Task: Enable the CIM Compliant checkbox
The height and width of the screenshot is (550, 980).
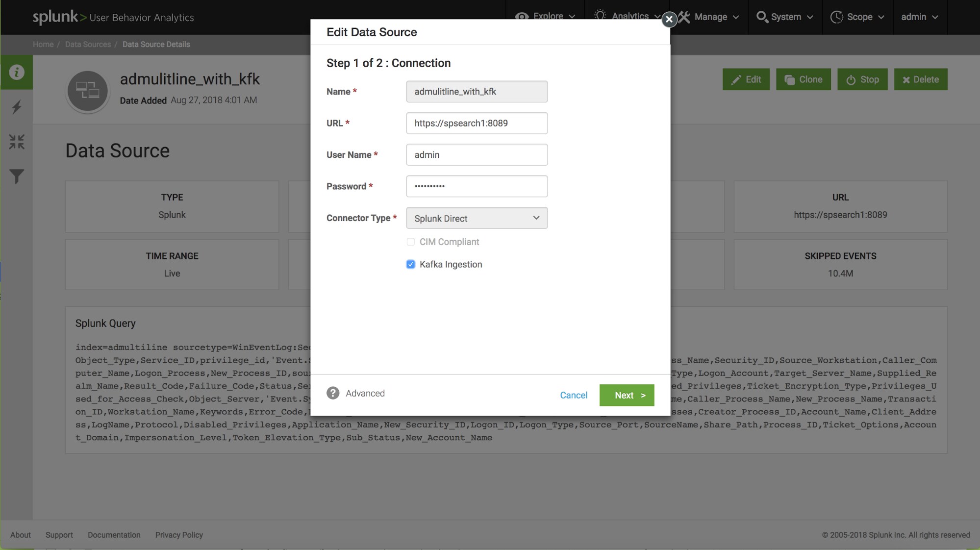Action: pyautogui.click(x=410, y=242)
